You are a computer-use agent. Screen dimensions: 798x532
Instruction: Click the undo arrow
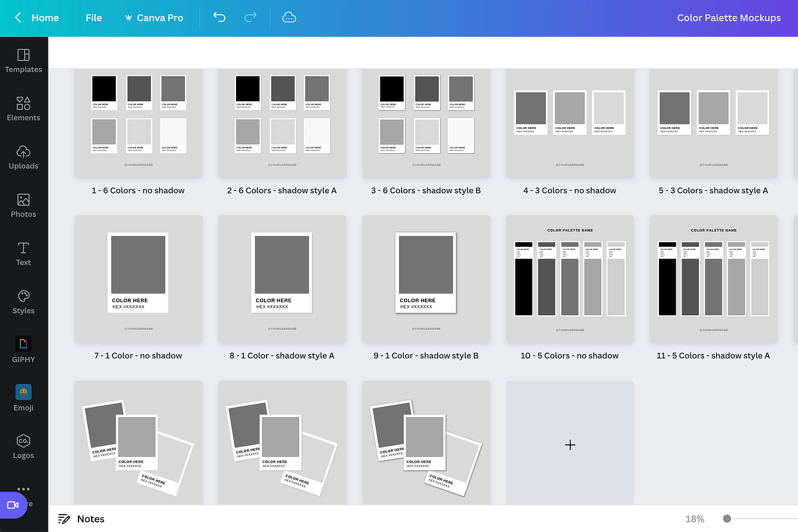point(219,18)
